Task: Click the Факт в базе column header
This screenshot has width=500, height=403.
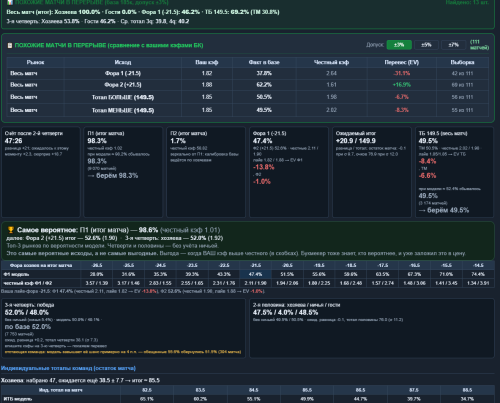Action: point(264,62)
